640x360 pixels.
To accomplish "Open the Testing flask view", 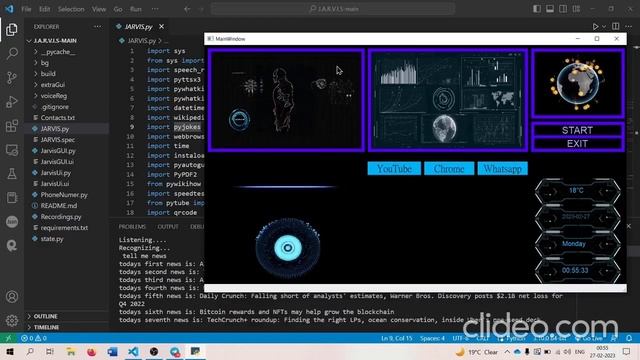I will tap(12, 174).
